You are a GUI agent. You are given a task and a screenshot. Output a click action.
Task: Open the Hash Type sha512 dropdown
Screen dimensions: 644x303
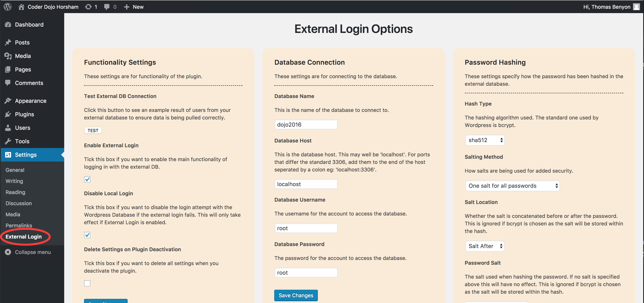(x=485, y=140)
